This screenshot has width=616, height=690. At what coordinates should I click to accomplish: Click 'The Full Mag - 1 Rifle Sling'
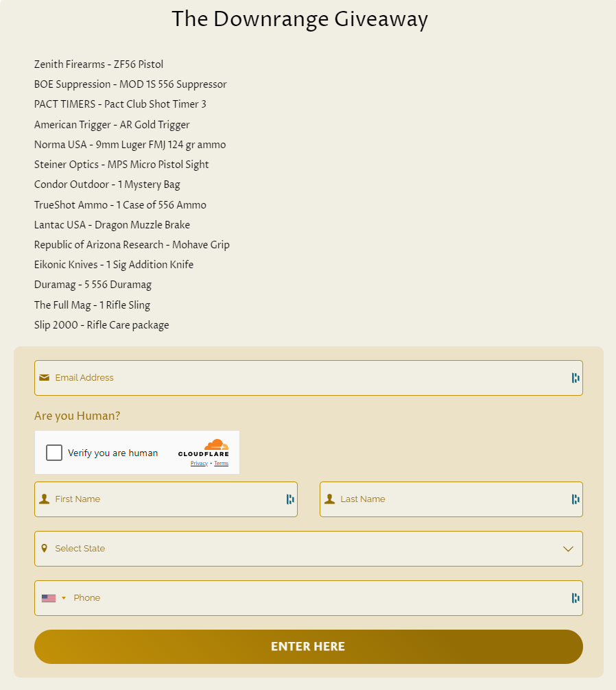(x=92, y=305)
